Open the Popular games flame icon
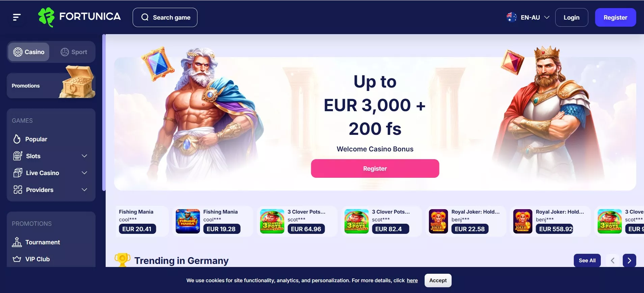 coord(17,139)
